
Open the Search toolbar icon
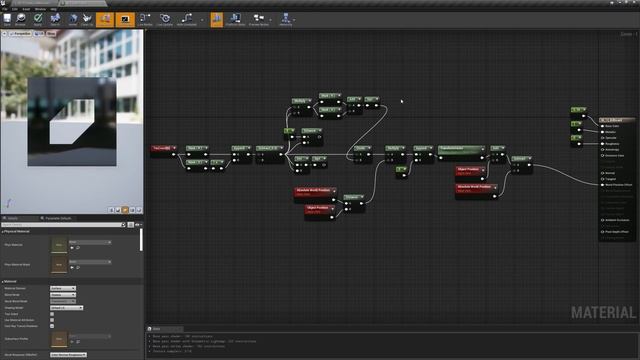click(55, 19)
